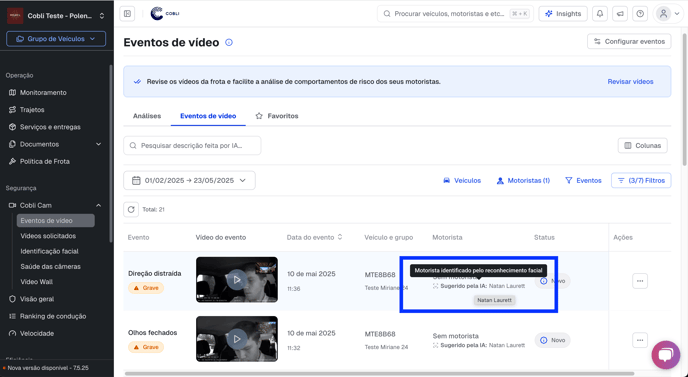This screenshot has width=688, height=377.
Task: Click the Insights button
Action: 563,14
